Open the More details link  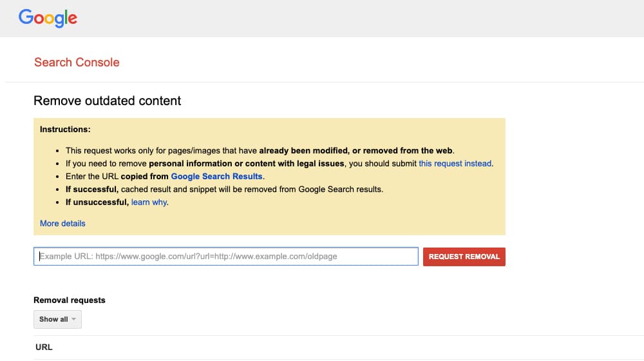coord(62,223)
